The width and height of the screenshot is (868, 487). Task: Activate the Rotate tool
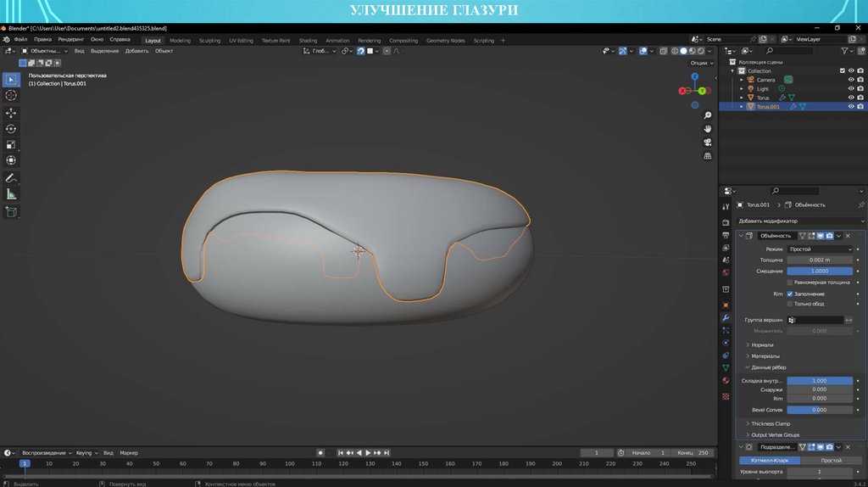tap(11, 129)
